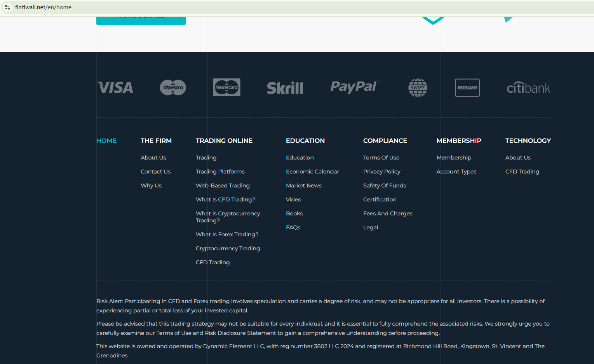View the Certification page
Image resolution: width=594 pixels, height=364 pixels.
coord(380,199)
